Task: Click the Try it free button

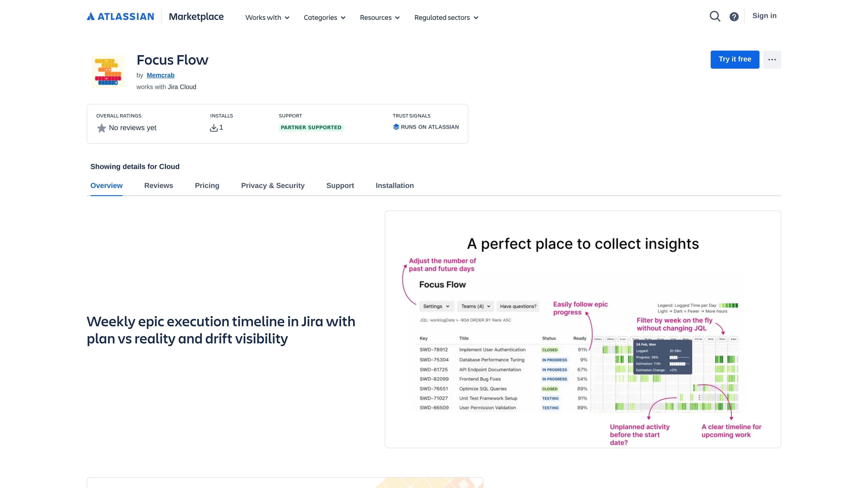Action: (x=735, y=60)
